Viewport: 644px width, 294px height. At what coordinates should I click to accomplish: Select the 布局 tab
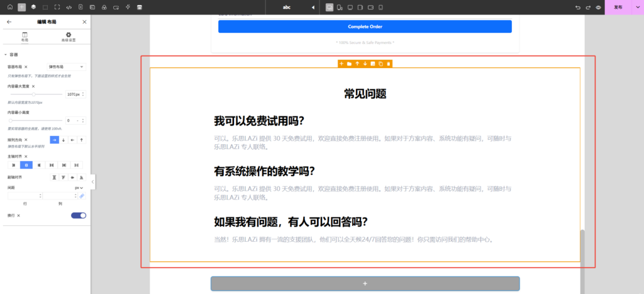tap(25, 37)
